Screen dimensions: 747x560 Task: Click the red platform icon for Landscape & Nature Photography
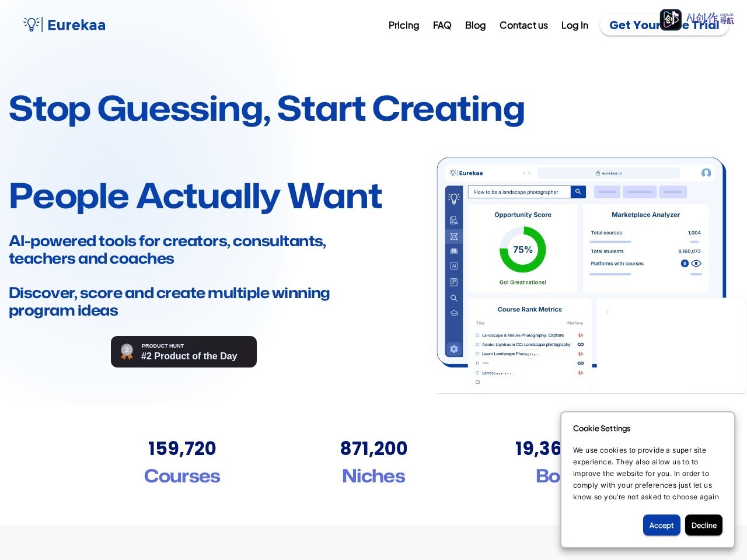(581, 335)
